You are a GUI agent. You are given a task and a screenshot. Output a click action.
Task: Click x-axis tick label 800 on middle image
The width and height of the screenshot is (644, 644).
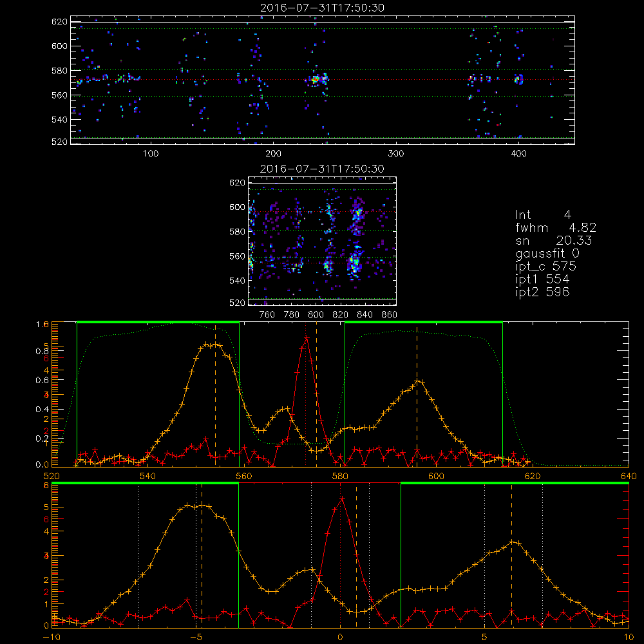316,315
